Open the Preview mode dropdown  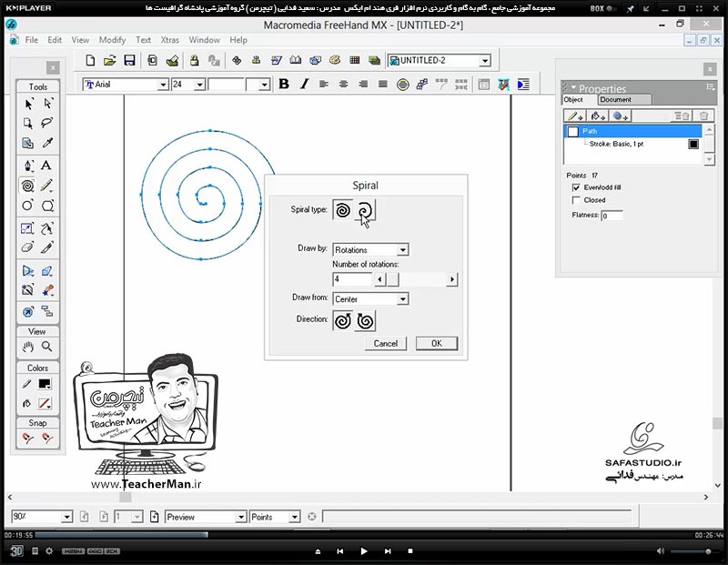click(241, 517)
